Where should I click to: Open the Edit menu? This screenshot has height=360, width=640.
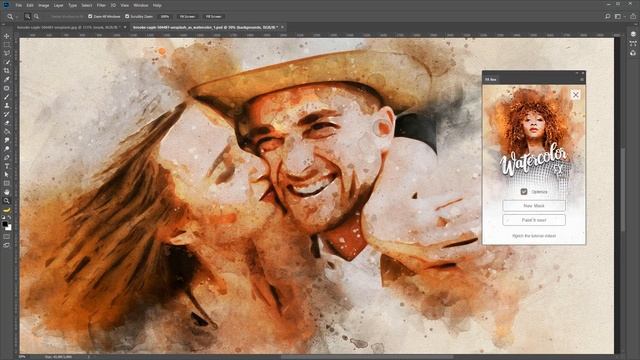[x=30, y=5]
